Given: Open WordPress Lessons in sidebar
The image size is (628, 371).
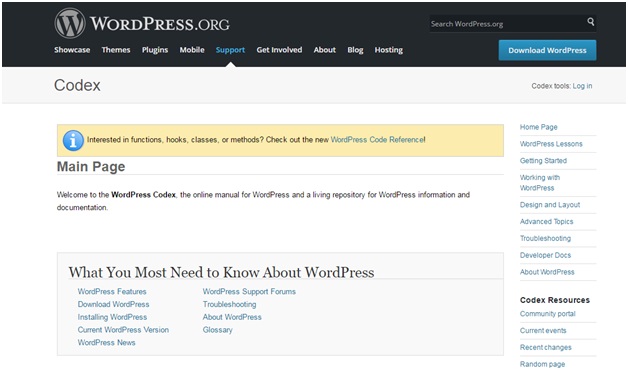Looking at the screenshot, I should click(551, 144).
